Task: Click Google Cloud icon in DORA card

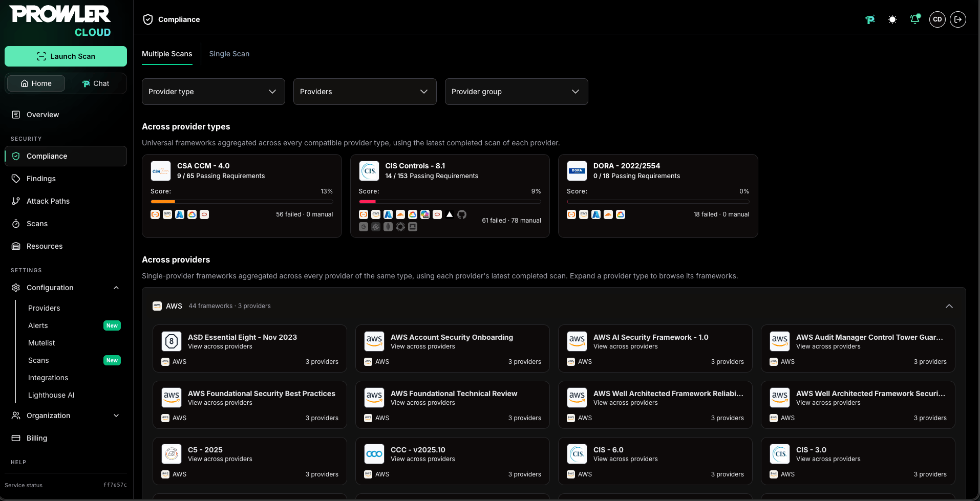Action: 621,214
